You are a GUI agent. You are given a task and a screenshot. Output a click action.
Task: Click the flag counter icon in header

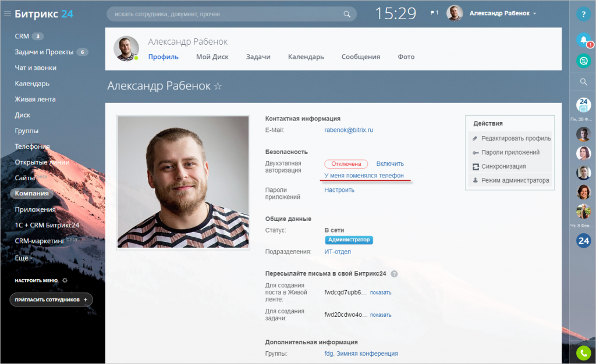click(x=434, y=13)
